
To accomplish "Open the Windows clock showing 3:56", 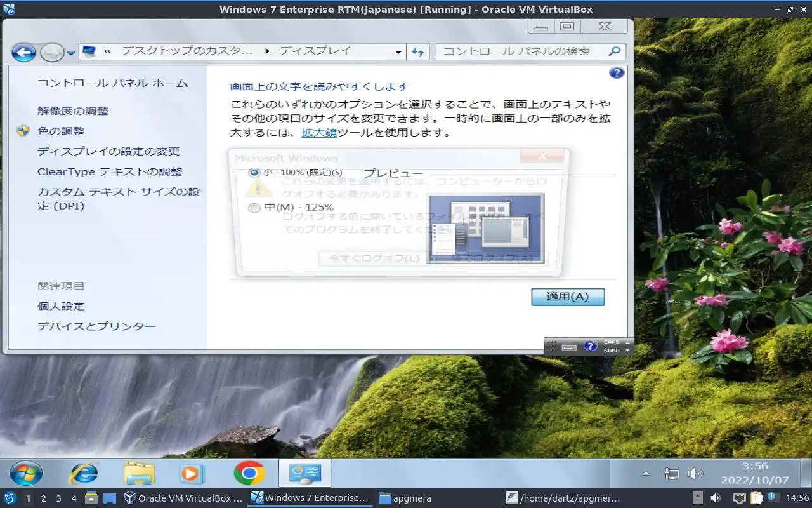I will coord(755,473).
